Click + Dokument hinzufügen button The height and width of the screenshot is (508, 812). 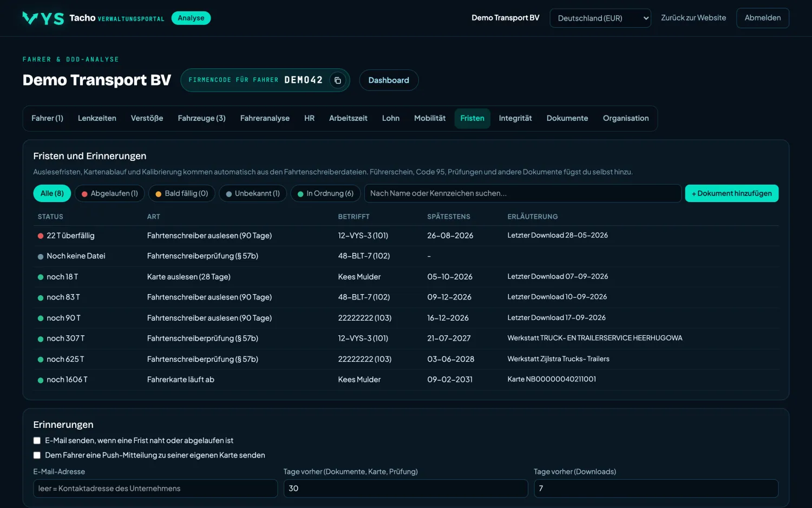pyautogui.click(x=732, y=193)
